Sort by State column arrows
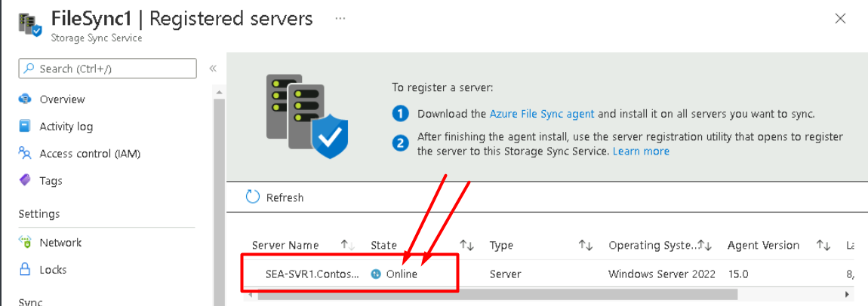The width and height of the screenshot is (868, 306). [x=467, y=245]
